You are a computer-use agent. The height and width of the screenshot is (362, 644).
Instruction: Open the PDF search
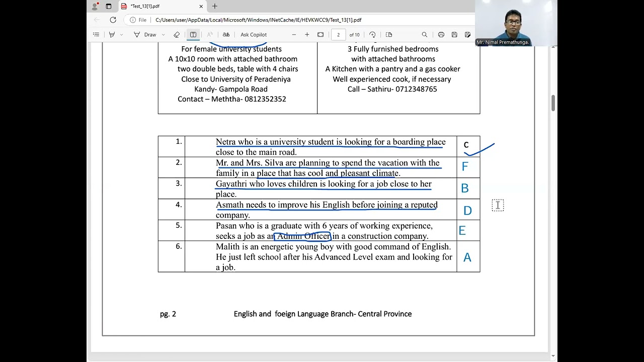pos(425,35)
